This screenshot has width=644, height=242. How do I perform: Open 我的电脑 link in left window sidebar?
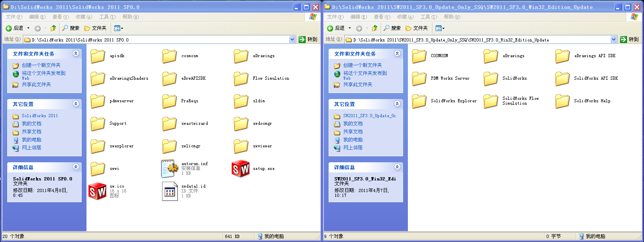point(31,140)
